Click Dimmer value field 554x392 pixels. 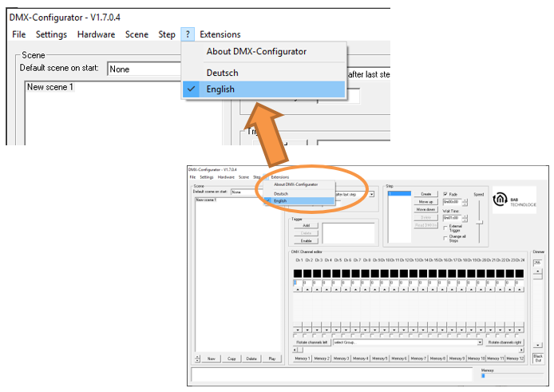click(537, 263)
